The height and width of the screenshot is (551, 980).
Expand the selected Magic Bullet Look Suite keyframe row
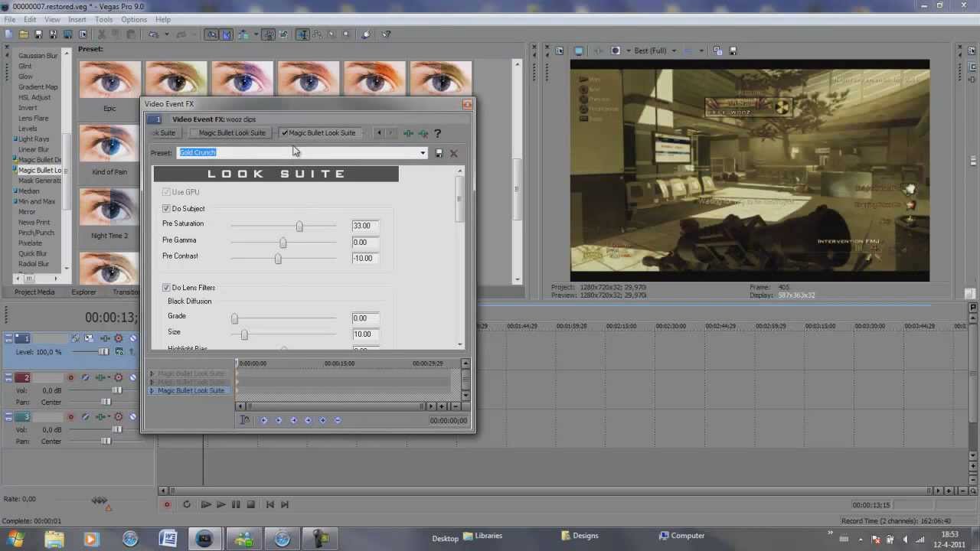pyautogui.click(x=152, y=391)
